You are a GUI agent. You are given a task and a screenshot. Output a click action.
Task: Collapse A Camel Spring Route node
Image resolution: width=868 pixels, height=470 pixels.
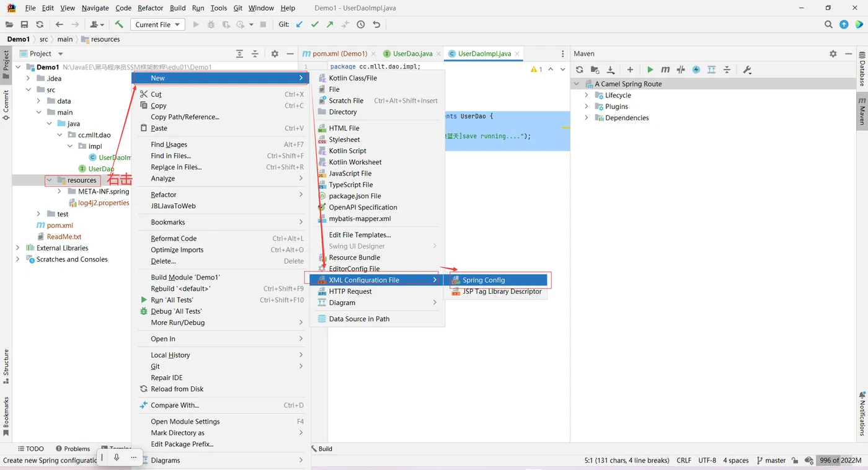coord(577,84)
